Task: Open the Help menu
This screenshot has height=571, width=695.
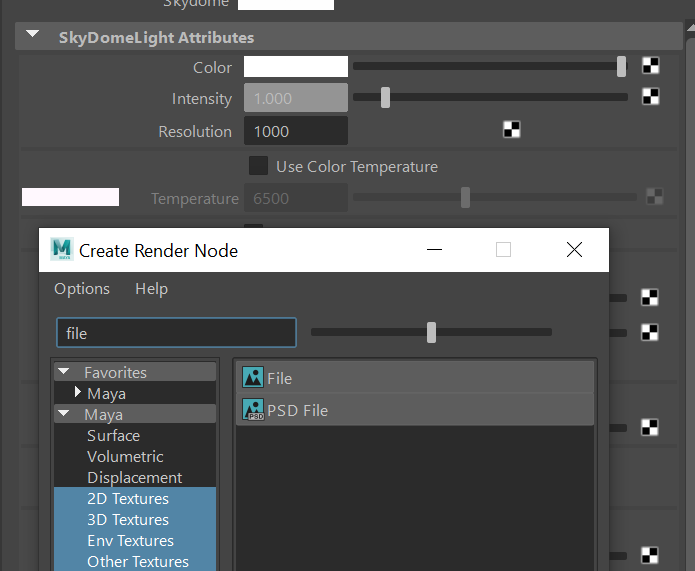Action: click(x=152, y=289)
